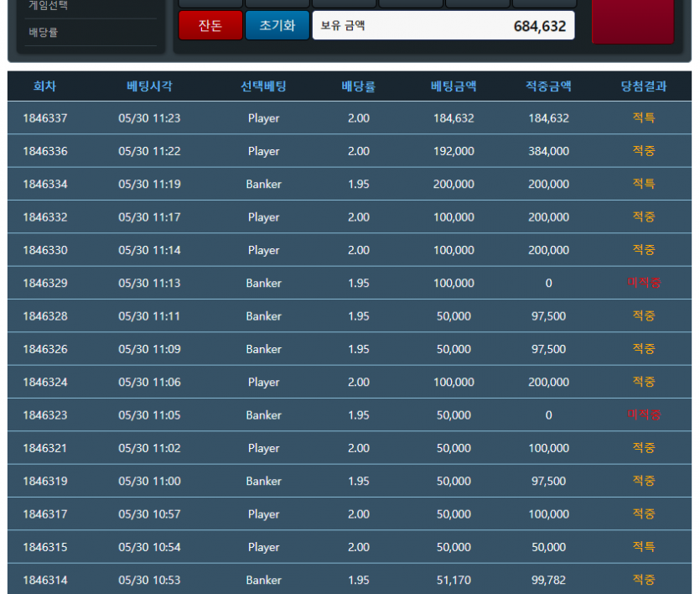Click Player in the 11:14 row
This screenshot has height=594, width=700.
(263, 251)
